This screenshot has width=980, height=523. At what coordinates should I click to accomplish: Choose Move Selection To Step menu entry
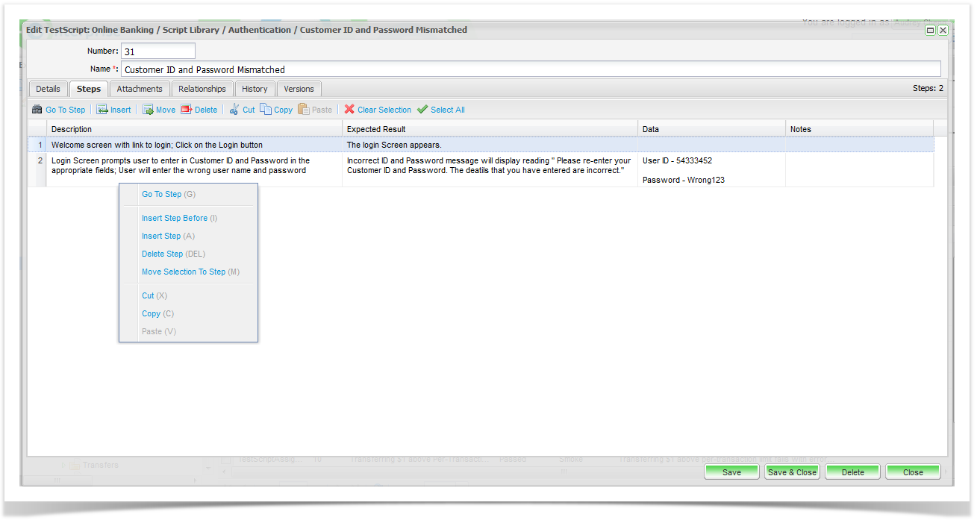point(184,272)
